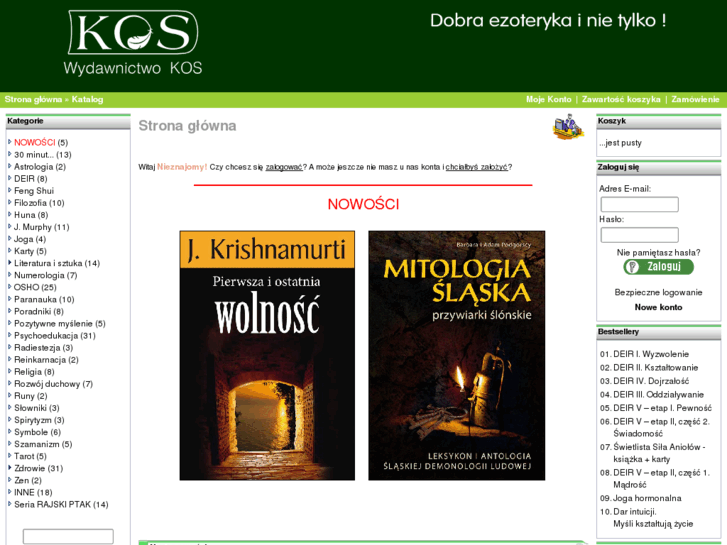The height and width of the screenshot is (545, 727).
Task: Click the search box under categories
Action: 68,536
